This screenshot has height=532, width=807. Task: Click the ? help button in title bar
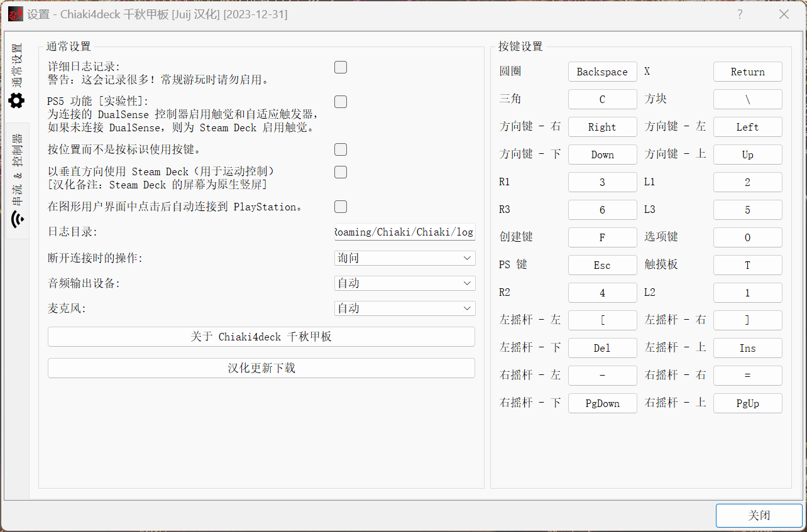tap(740, 14)
